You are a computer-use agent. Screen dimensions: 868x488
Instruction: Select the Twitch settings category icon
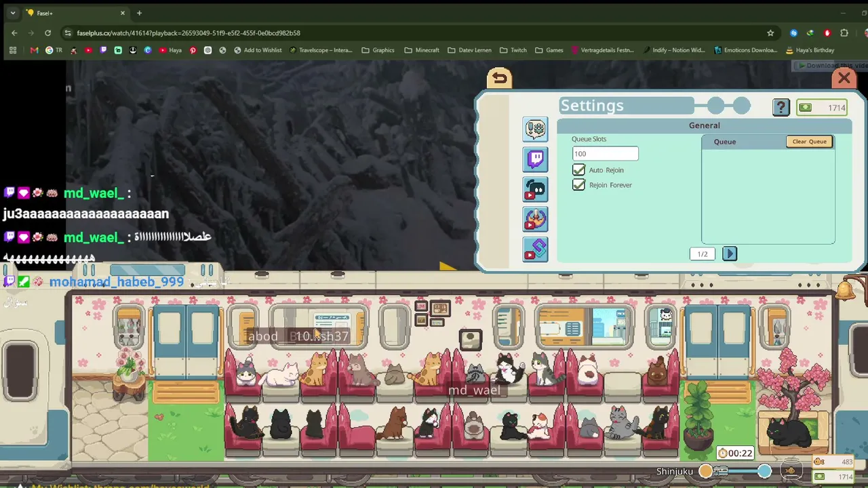[535, 159]
